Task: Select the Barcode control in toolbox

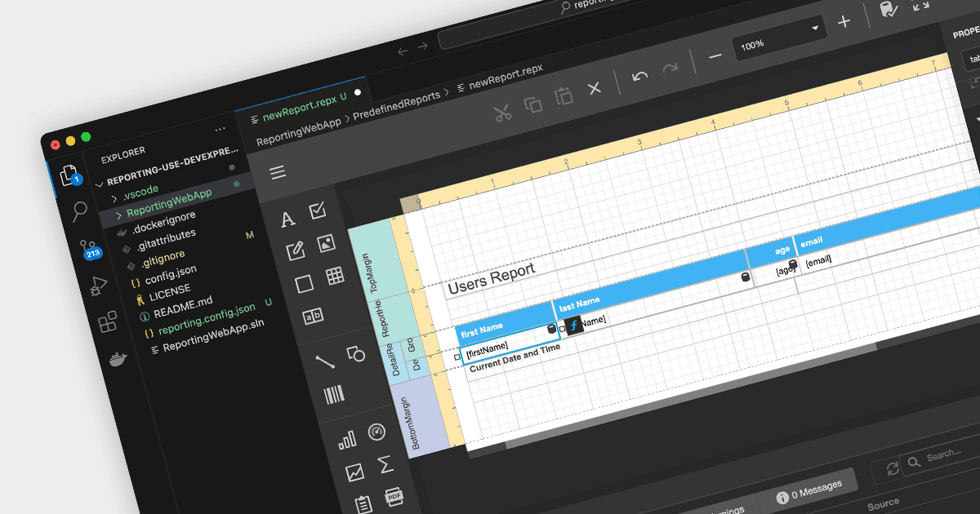Action: pyautogui.click(x=334, y=397)
